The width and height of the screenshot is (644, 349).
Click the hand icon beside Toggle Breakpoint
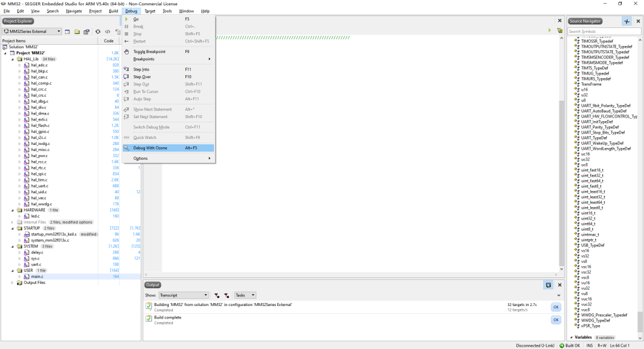click(126, 52)
